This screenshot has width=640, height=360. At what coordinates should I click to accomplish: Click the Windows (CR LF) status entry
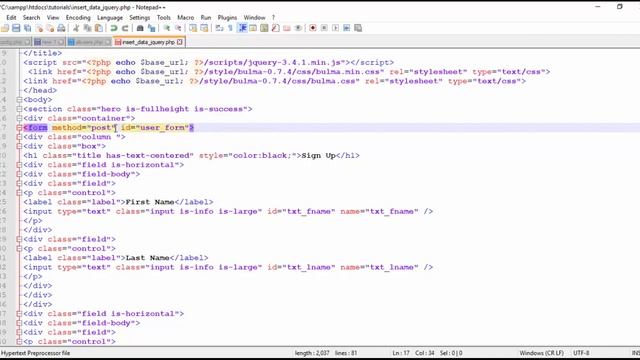(541, 353)
